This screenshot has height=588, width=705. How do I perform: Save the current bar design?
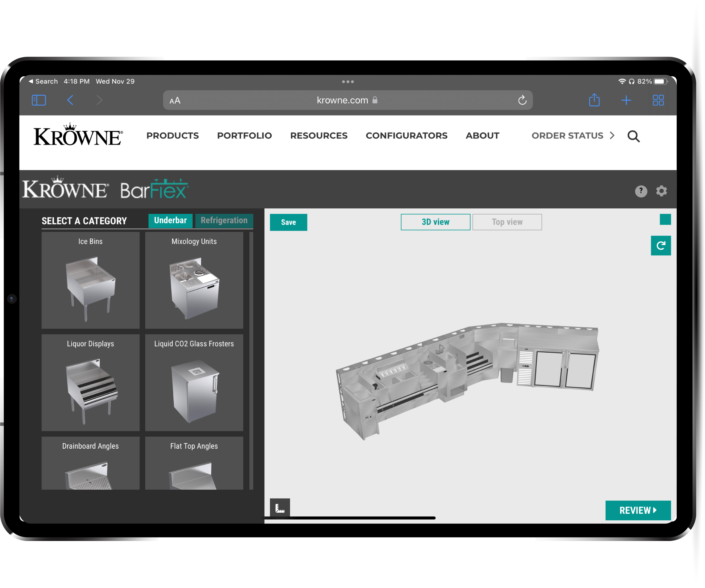coord(288,222)
